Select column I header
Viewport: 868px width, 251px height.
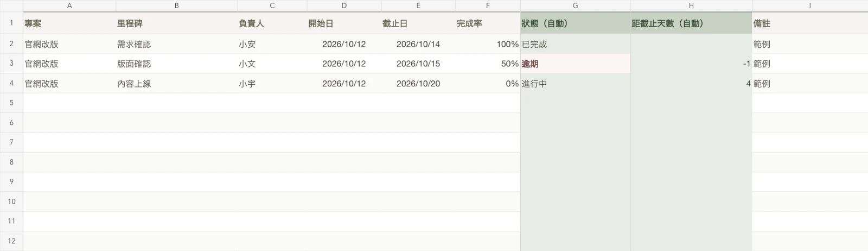coord(810,5)
